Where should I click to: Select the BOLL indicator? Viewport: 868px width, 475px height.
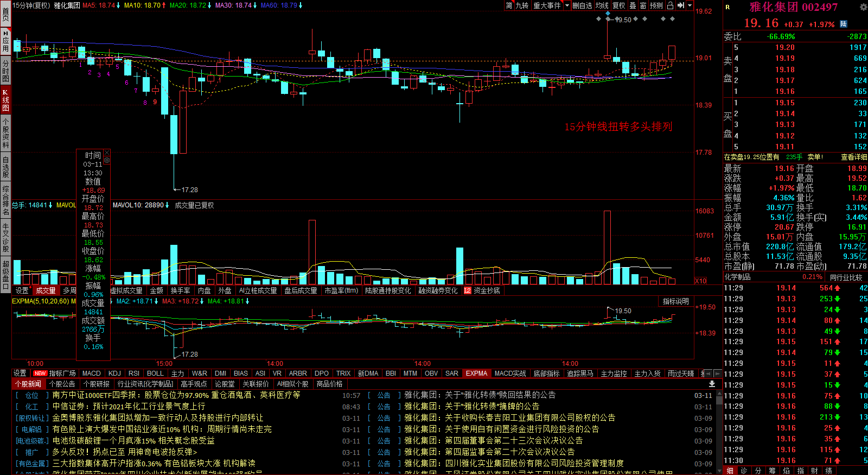pyautogui.click(x=155, y=373)
